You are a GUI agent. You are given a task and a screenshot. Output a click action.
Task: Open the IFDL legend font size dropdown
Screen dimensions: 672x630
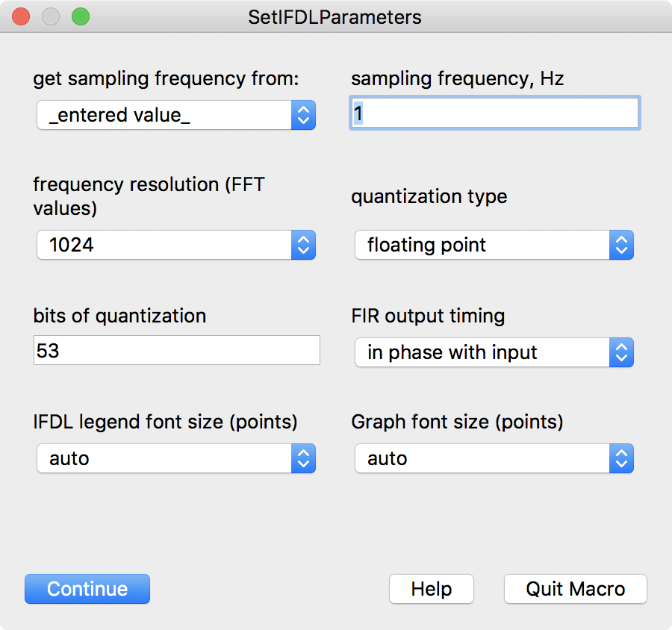coord(176,458)
